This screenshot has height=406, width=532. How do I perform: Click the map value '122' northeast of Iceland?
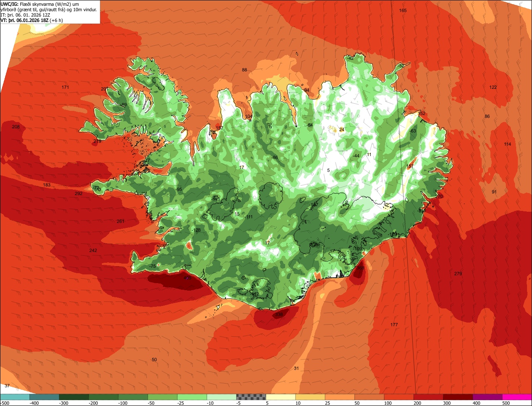click(493, 87)
